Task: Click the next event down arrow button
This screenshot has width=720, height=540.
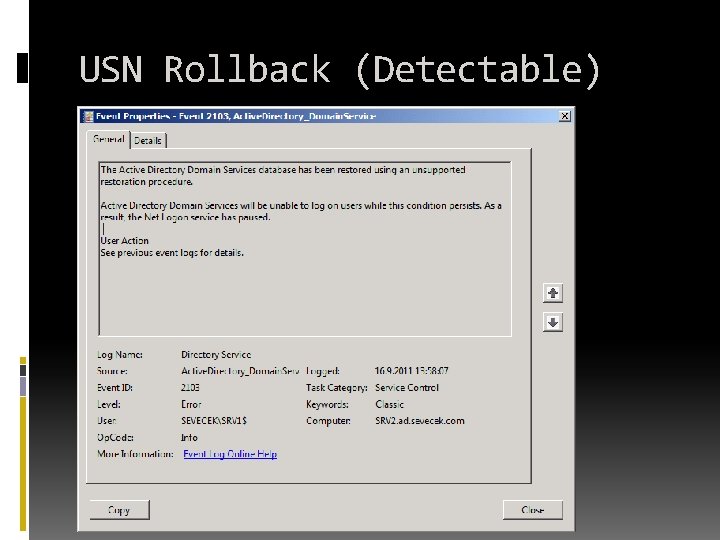Action: click(x=553, y=322)
